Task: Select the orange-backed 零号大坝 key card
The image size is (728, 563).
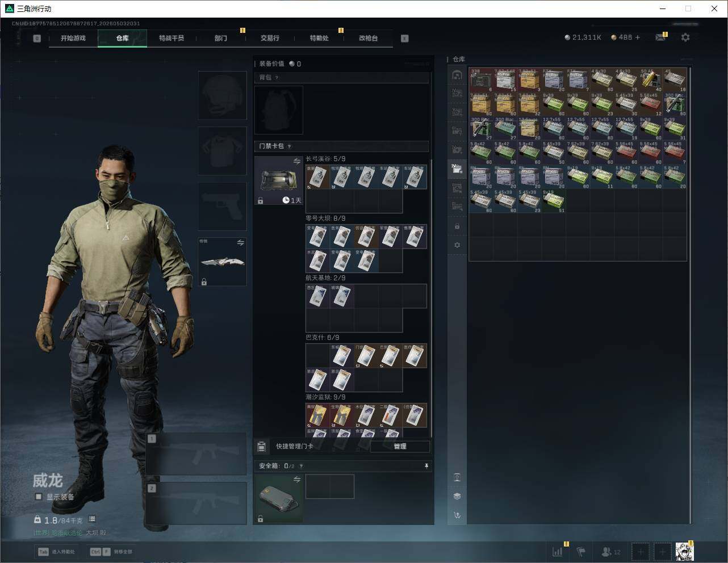Action: (366, 237)
